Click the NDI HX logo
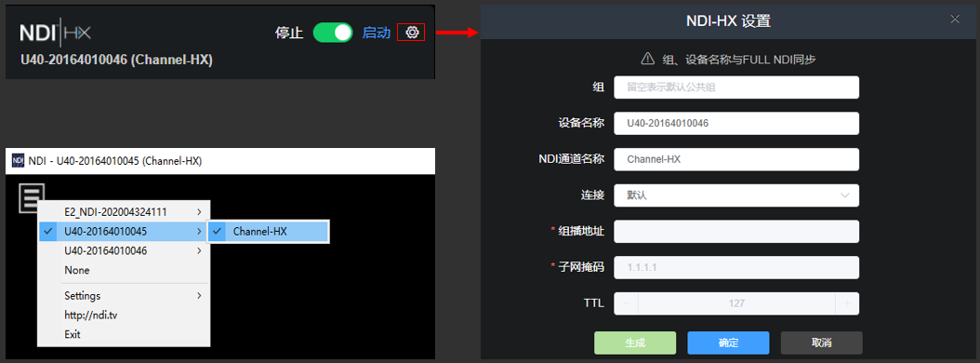The height and width of the screenshot is (363, 980). pos(55,33)
